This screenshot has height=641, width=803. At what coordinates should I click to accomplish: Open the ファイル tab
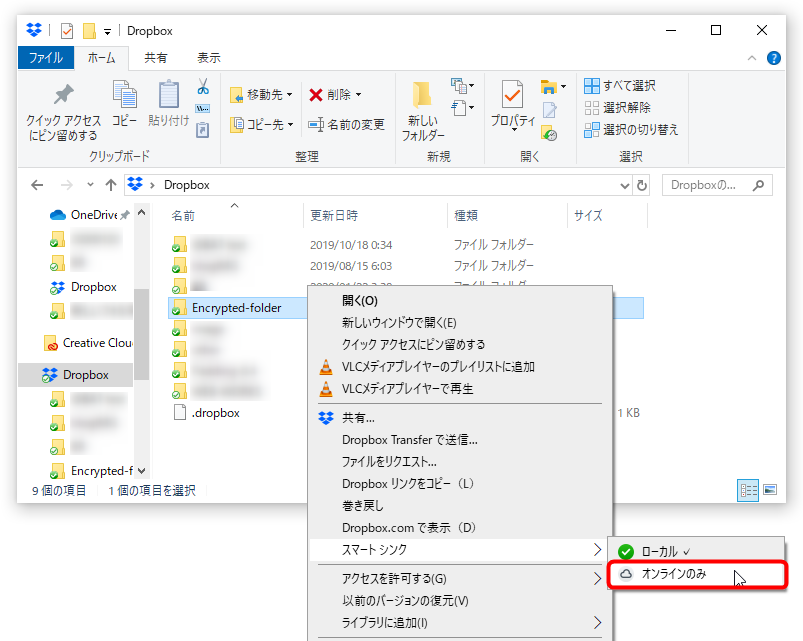coord(46,57)
